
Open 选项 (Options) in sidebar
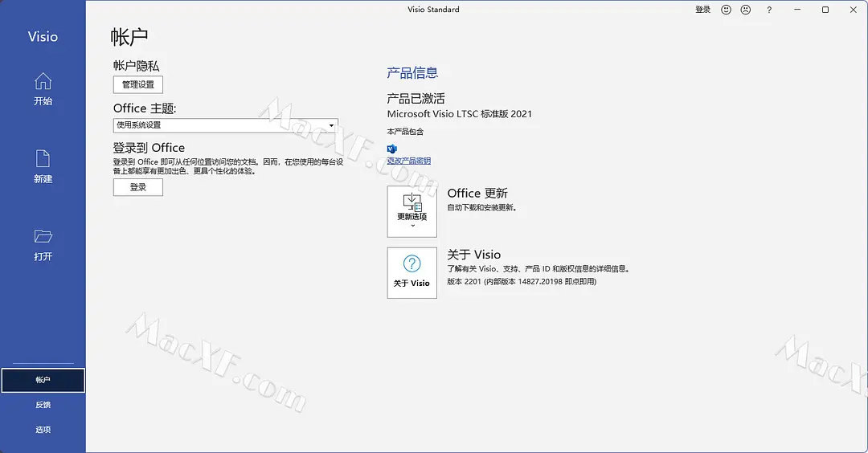tap(43, 430)
